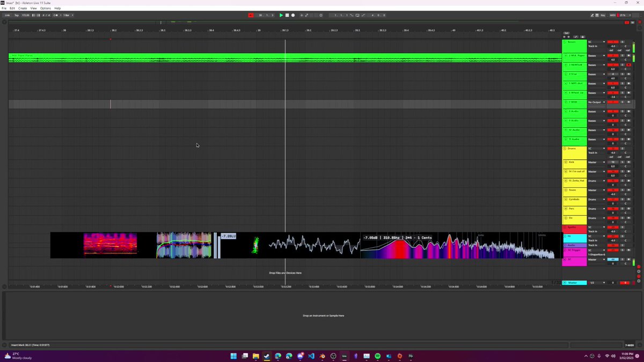This screenshot has width=644, height=362.
Task: Click the Play button in the transport bar
Action: tap(281, 15)
